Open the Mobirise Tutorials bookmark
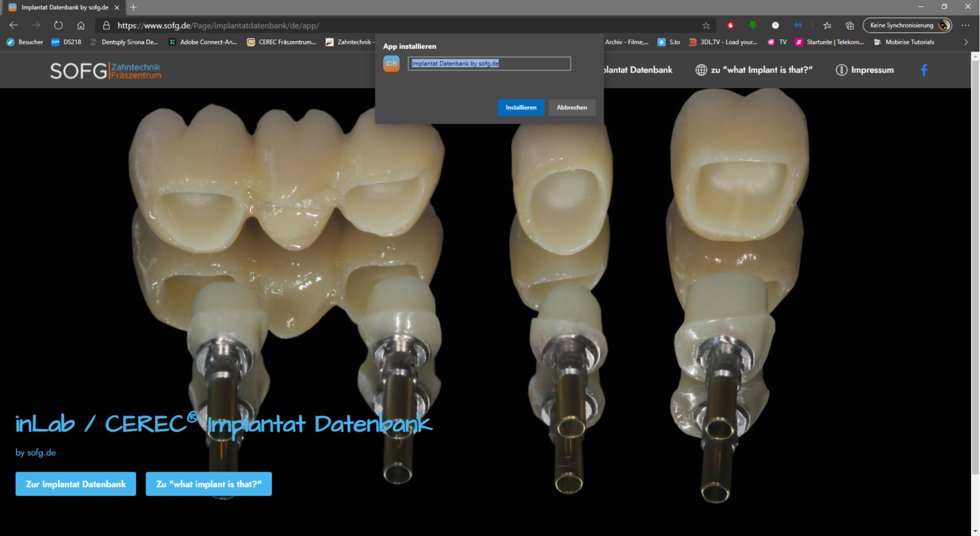The height and width of the screenshot is (536, 980). point(904,42)
